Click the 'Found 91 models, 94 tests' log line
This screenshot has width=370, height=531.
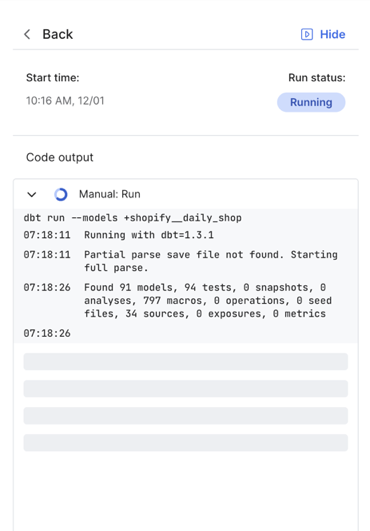[208, 300]
